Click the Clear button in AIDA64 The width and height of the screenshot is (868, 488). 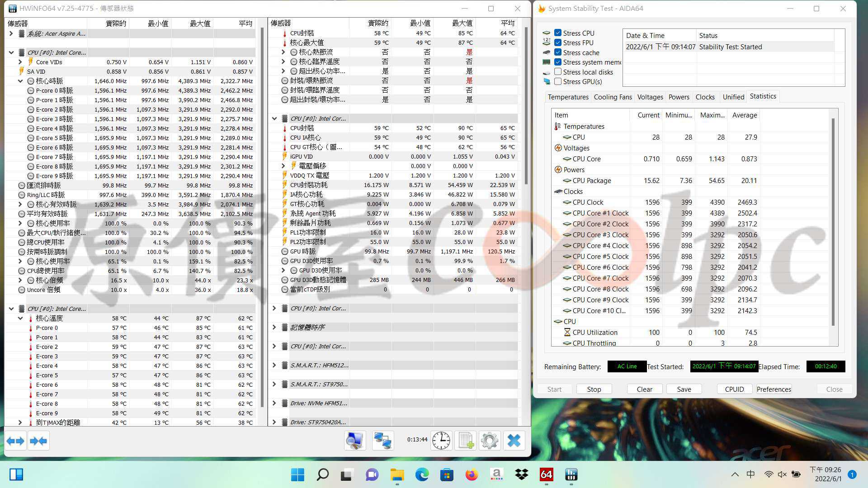644,389
